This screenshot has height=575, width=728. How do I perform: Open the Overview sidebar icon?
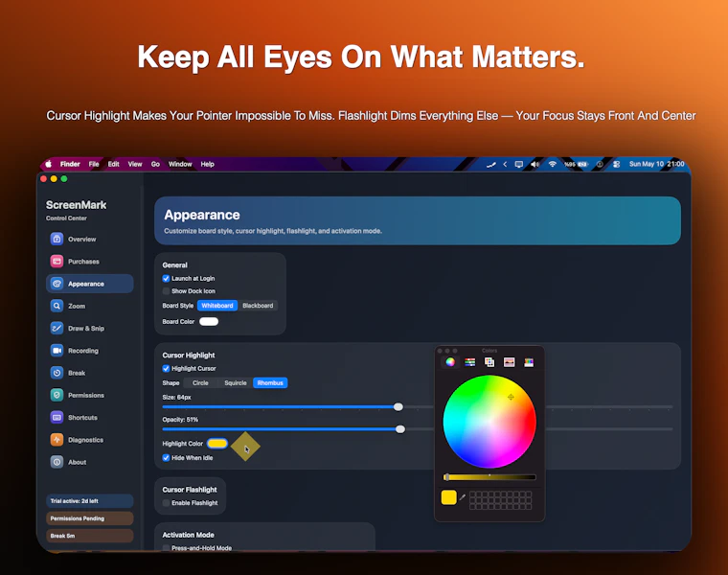pyautogui.click(x=57, y=239)
